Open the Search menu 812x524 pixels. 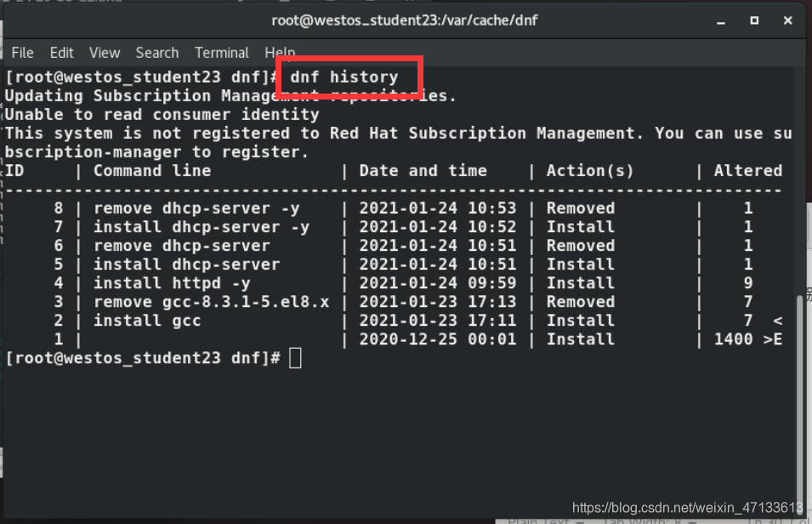tap(157, 53)
